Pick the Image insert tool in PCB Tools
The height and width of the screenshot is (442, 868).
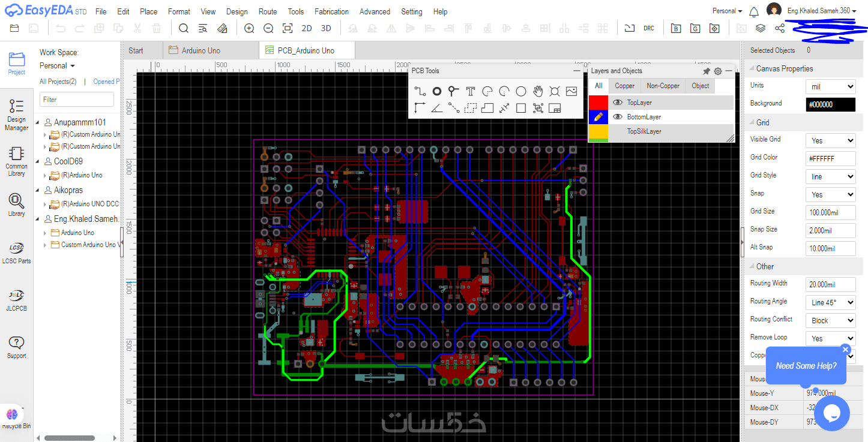571,91
